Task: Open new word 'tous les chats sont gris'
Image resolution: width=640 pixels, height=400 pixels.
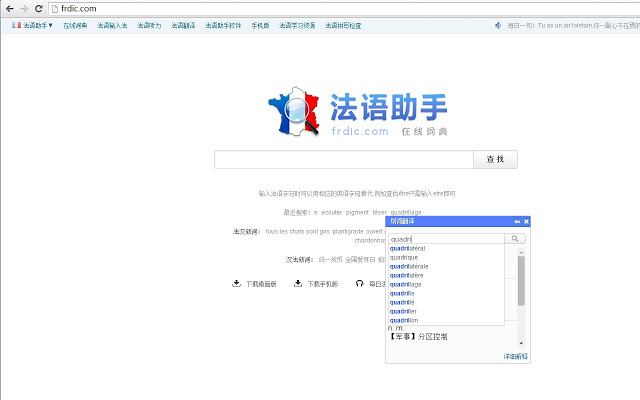Action: tap(297, 231)
